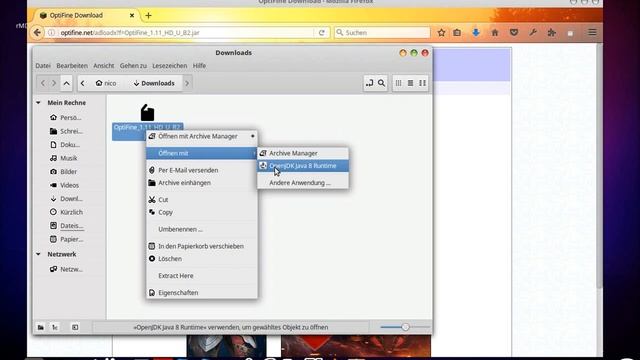The image size is (640, 360).
Task: Expand the Öffnen mit submenu
Action: tap(202, 153)
